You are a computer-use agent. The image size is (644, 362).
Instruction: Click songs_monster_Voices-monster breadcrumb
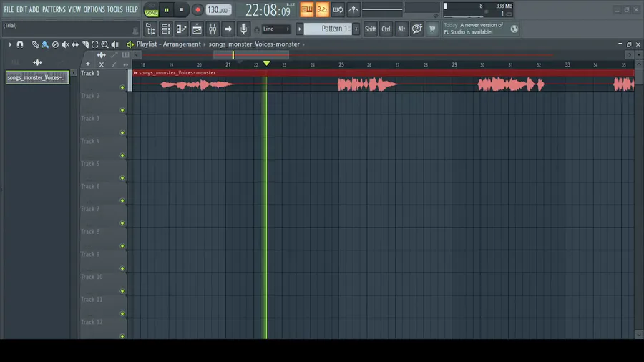pyautogui.click(x=254, y=44)
